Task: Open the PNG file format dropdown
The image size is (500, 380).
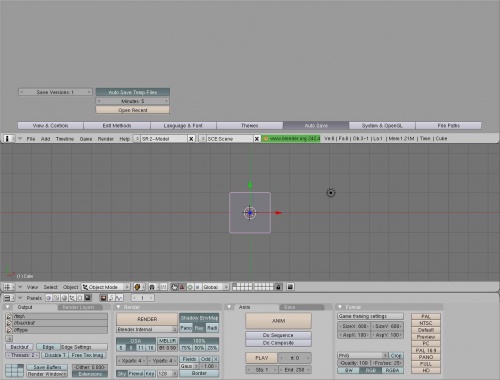Action: click(x=363, y=356)
